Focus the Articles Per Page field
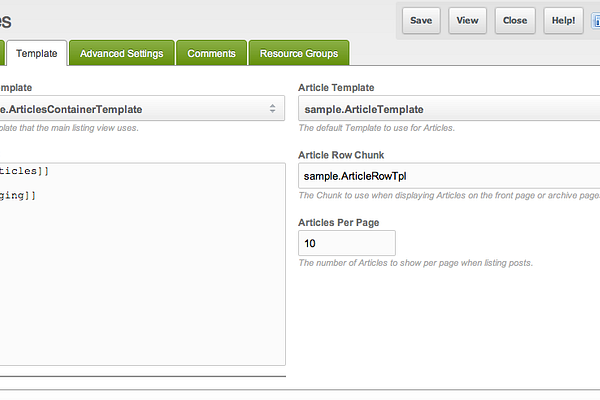This screenshot has width=600, height=400. 347,243
